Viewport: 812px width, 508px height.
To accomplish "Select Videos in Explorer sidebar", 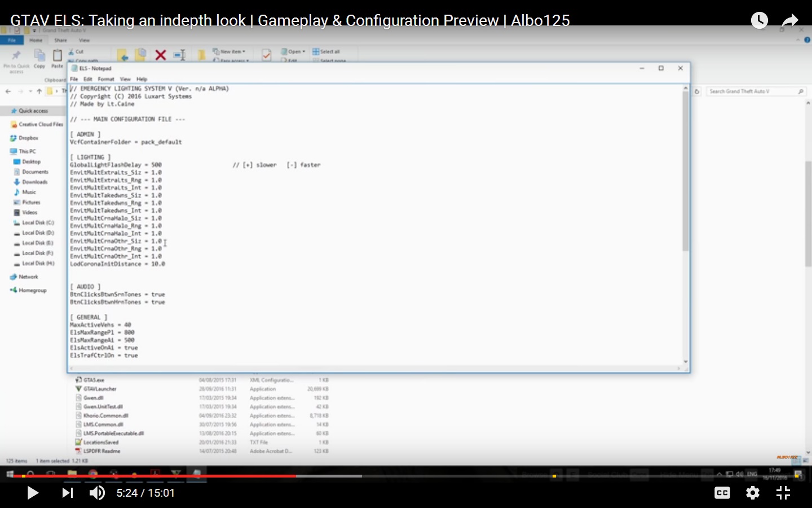I will (x=26, y=212).
